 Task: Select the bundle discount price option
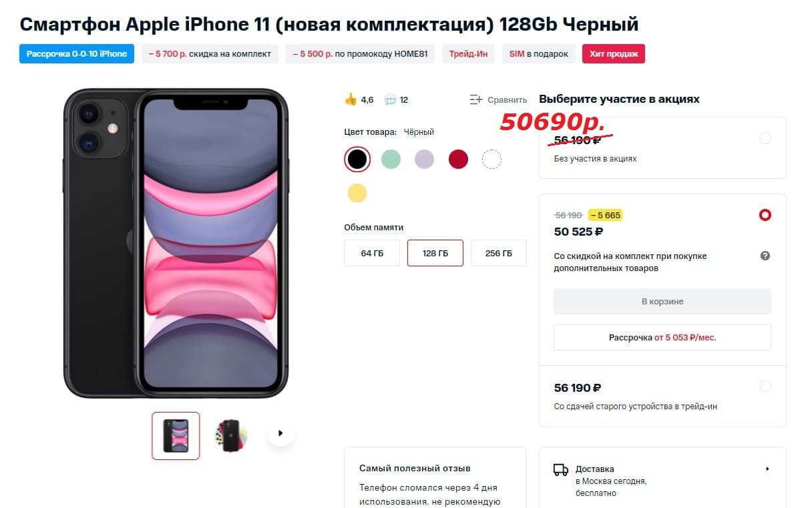coord(765,215)
